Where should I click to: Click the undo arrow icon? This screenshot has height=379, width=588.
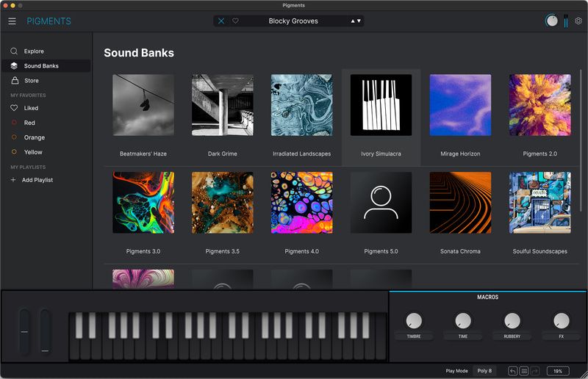coord(512,371)
